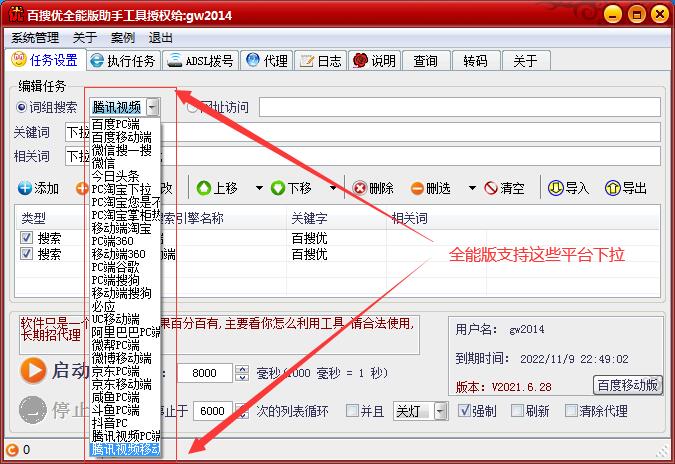This screenshot has height=464, width=675.
Task: Toggle checkbox on first 搜索 row
Action: [x=26, y=238]
